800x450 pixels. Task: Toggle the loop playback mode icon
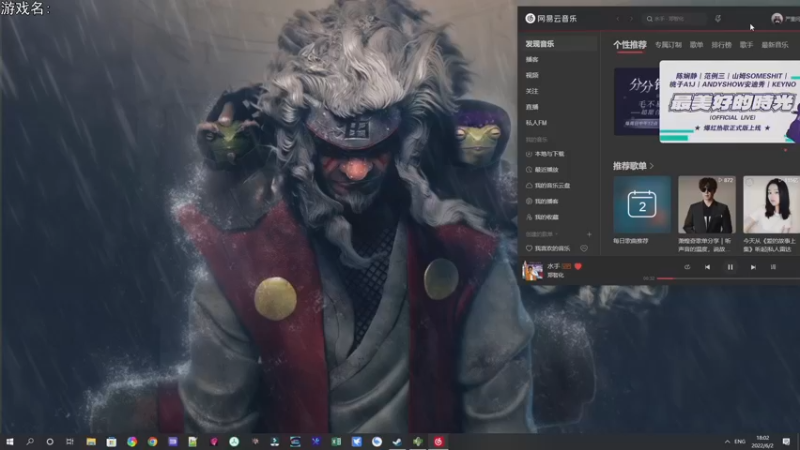[x=687, y=267]
